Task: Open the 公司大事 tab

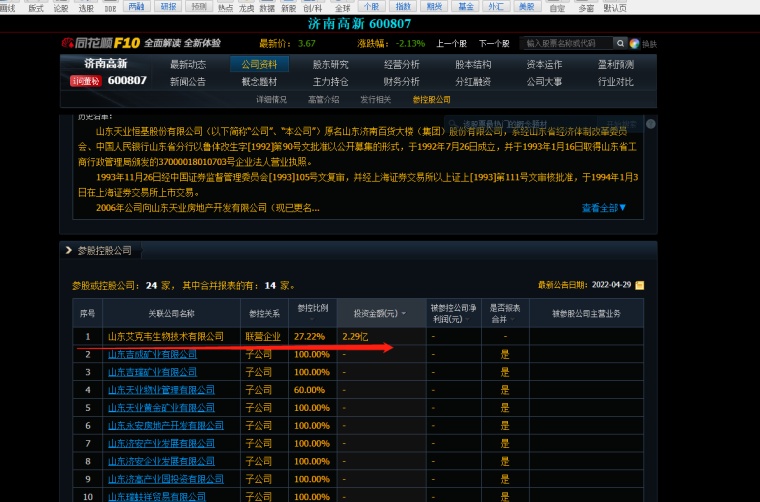Action: pyautogui.click(x=544, y=82)
